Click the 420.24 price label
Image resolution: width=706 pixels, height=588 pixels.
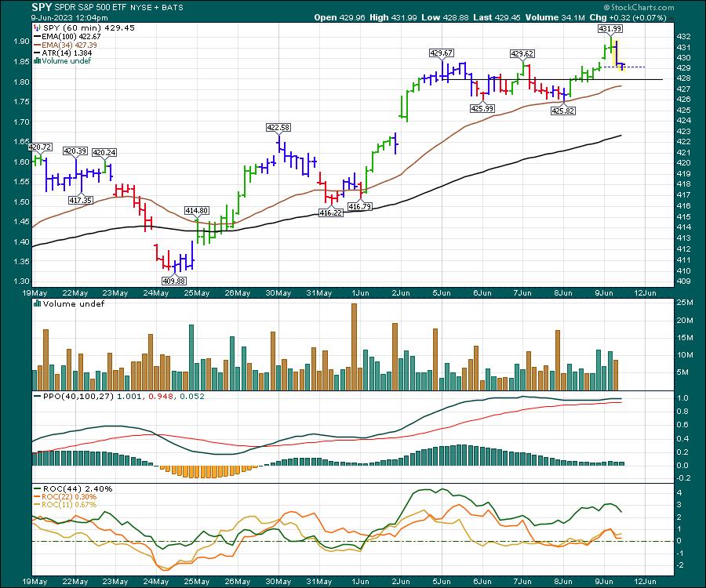[x=104, y=153]
